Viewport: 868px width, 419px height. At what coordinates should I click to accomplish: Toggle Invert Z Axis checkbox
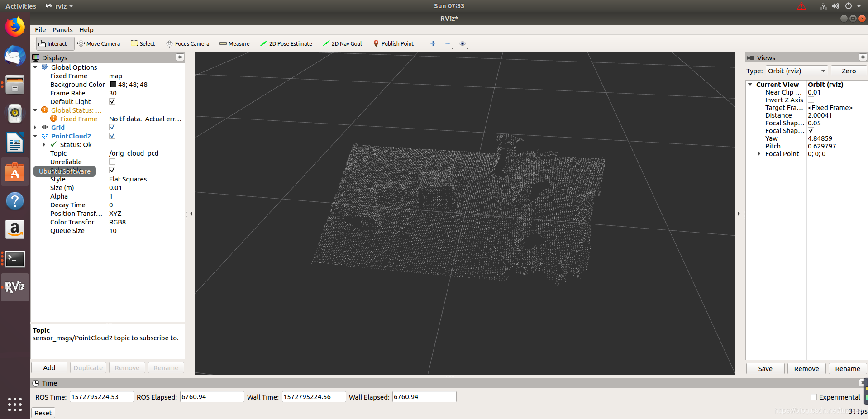coord(811,100)
